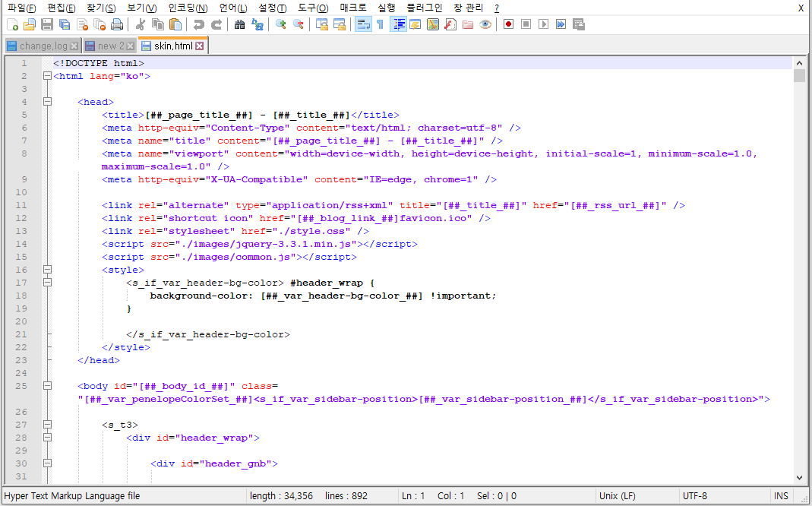Close the change.log tab
The image size is (812, 506).
(74, 46)
